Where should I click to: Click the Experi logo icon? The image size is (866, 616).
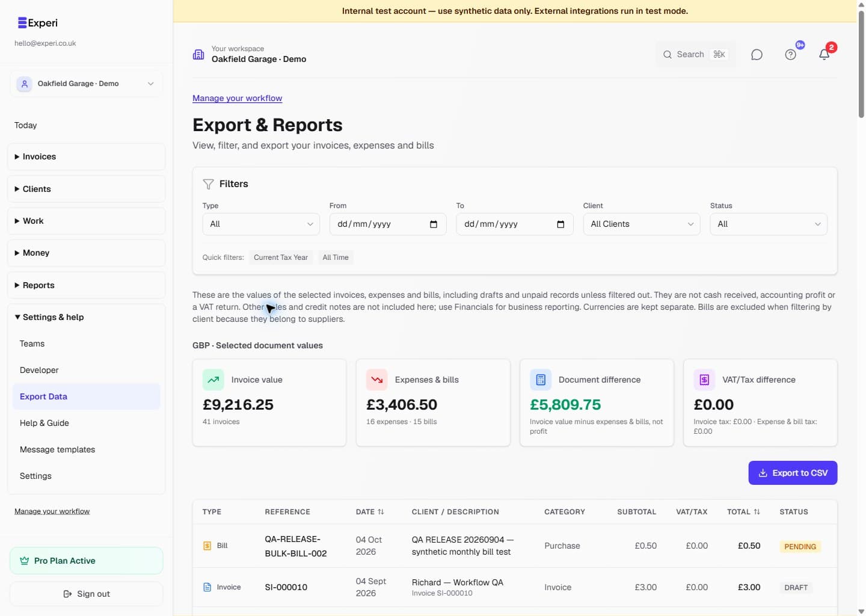22,23
